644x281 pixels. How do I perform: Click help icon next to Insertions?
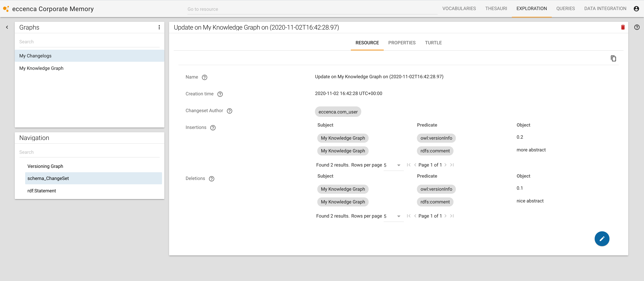click(x=213, y=128)
